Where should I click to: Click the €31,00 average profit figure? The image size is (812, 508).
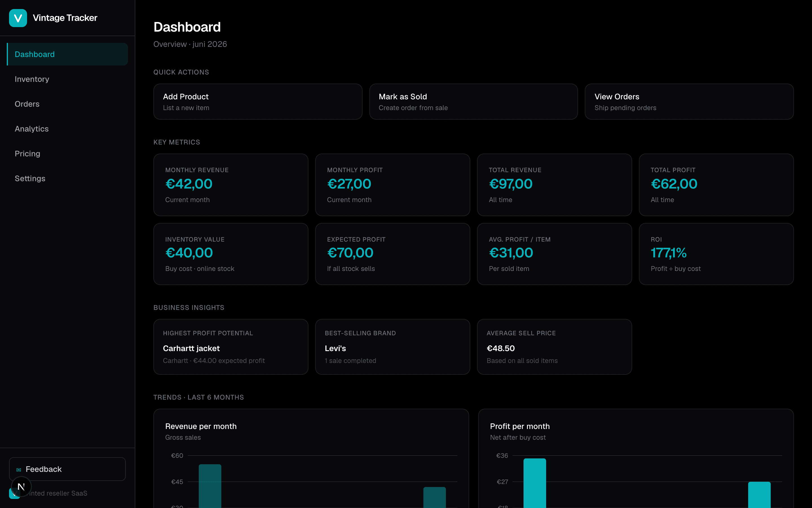[511, 253]
